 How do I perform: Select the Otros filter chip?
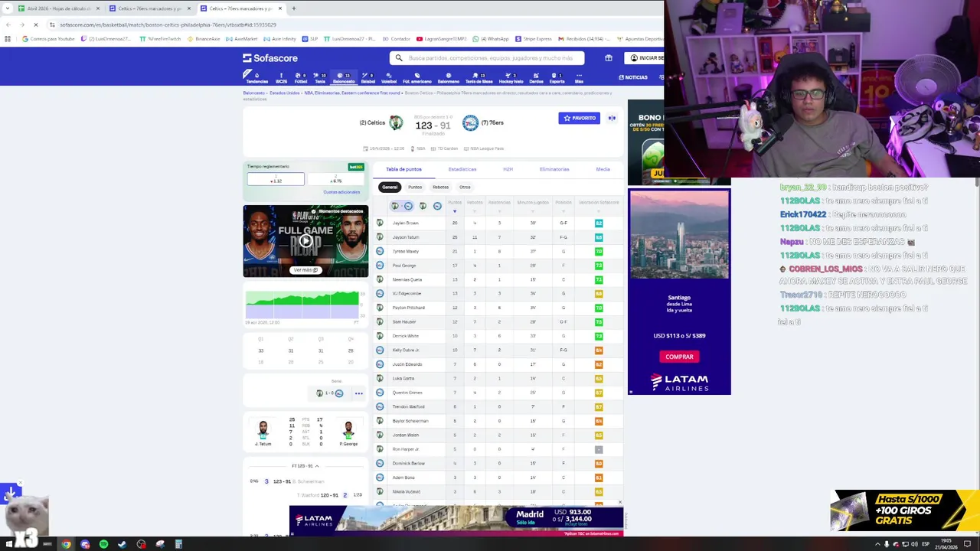[465, 187]
